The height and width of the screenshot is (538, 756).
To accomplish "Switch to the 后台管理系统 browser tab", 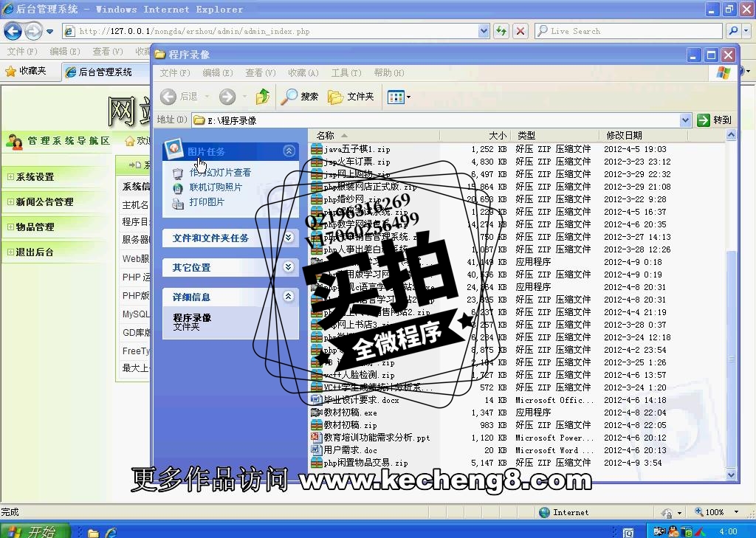I will [x=105, y=72].
